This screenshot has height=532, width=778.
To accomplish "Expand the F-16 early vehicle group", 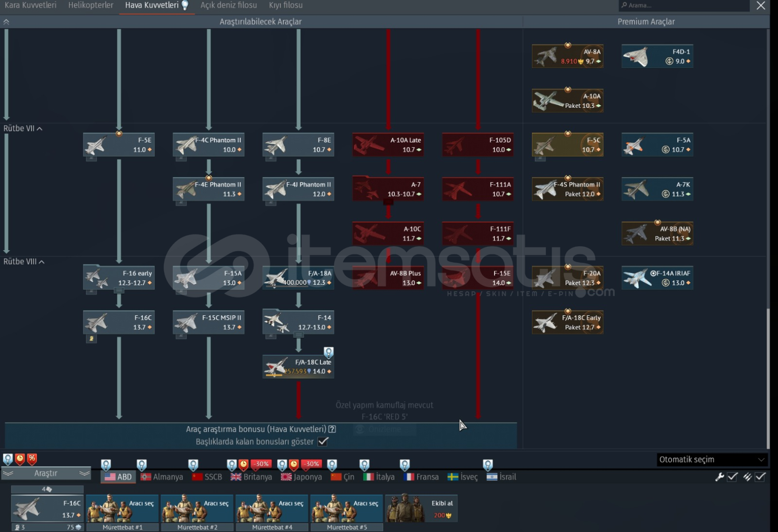I will (x=119, y=291).
